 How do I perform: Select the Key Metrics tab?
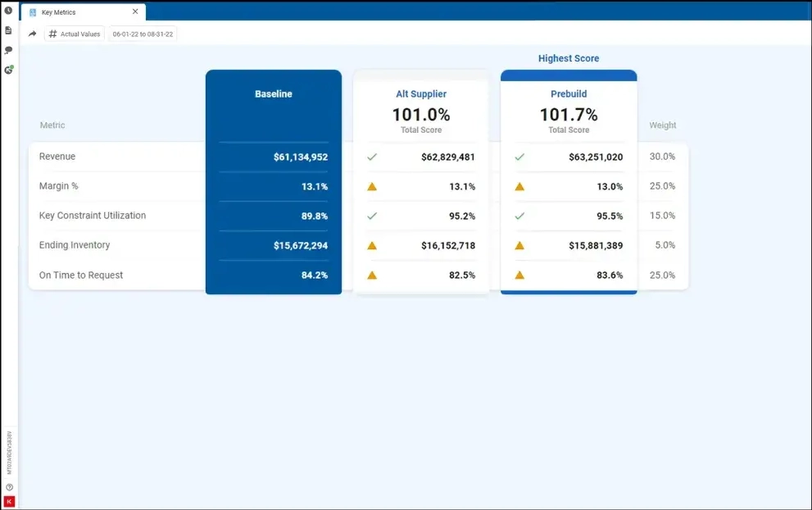[84, 12]
